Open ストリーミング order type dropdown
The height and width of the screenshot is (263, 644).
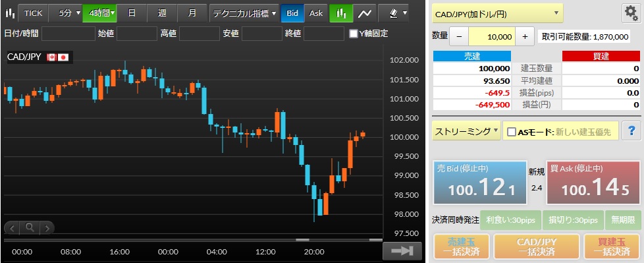[466, 132]
